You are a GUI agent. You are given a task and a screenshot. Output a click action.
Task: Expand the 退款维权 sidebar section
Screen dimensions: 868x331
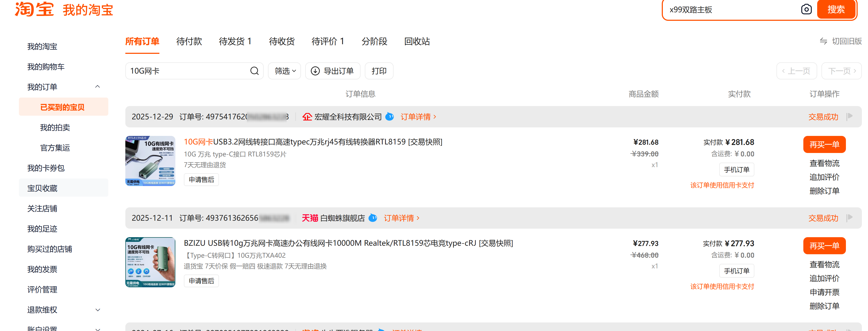[97, 310]
